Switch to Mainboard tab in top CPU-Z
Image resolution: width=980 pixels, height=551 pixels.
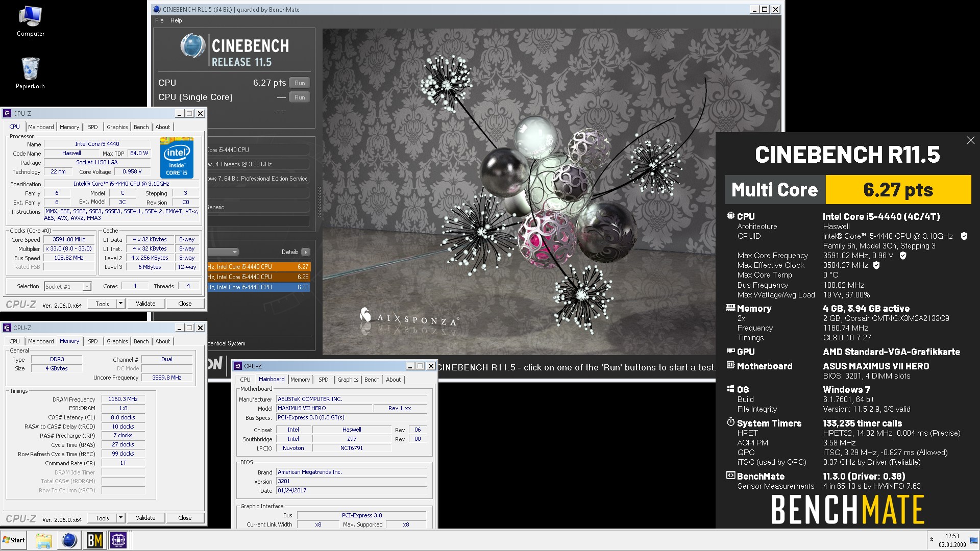(x=41, y=127)
